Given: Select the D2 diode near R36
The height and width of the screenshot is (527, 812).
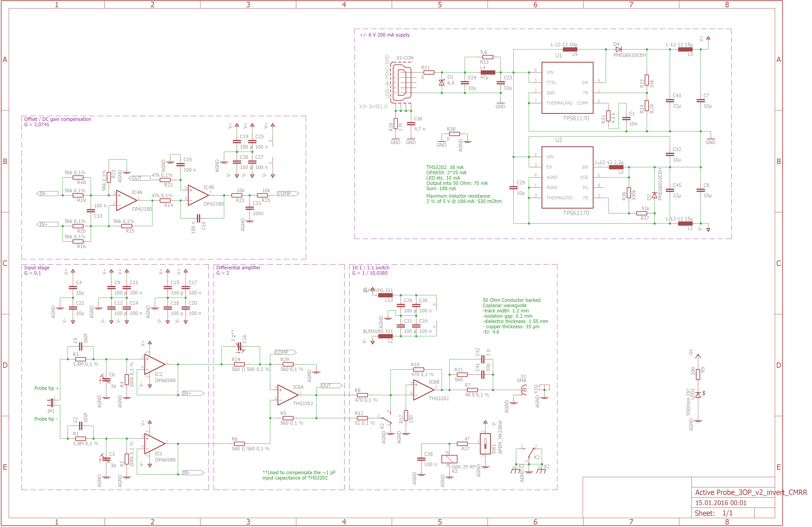Looking at the screenshot, I should [x=654, y=195].
